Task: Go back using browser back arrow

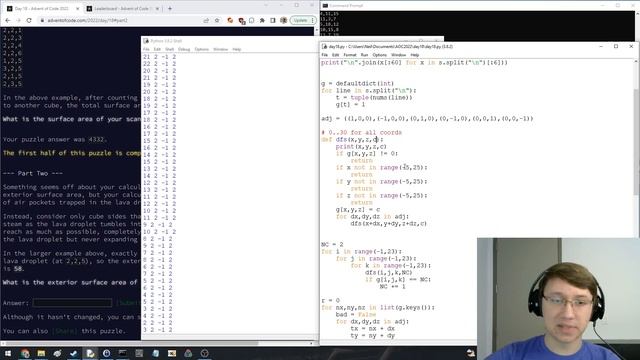Action: point(8,20)
